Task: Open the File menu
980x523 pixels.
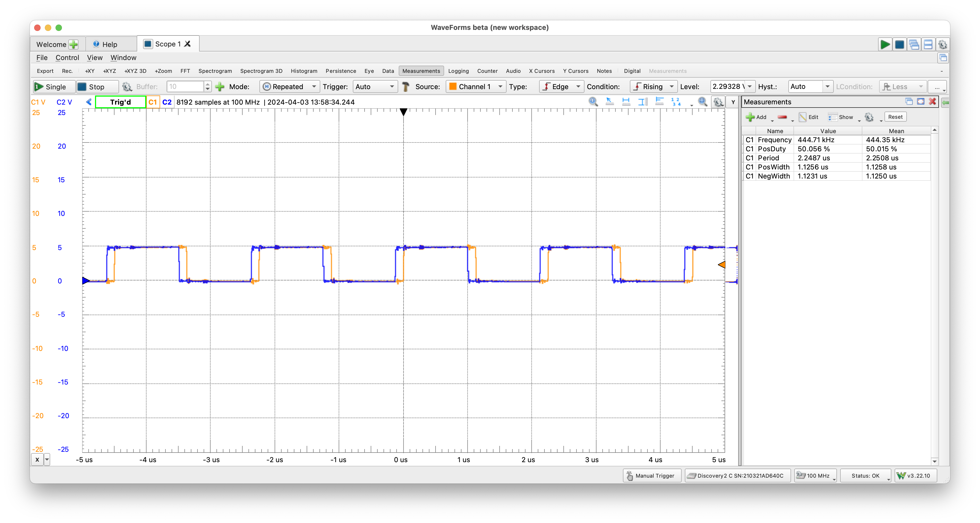Action: pos(42,57)
